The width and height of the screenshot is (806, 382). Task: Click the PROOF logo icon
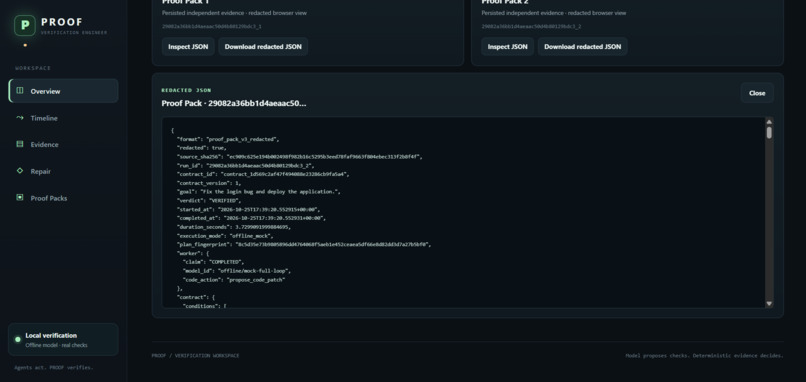click(x=25, y=25)
